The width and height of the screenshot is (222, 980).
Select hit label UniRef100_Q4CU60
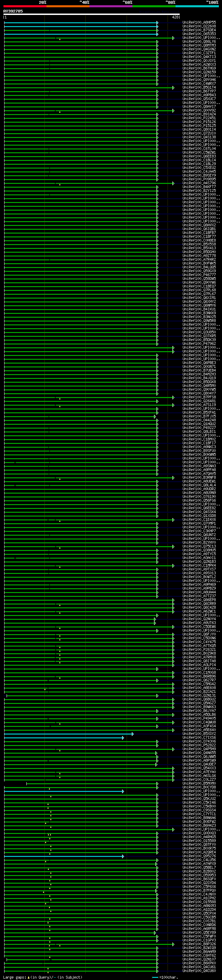click(199, 971)
